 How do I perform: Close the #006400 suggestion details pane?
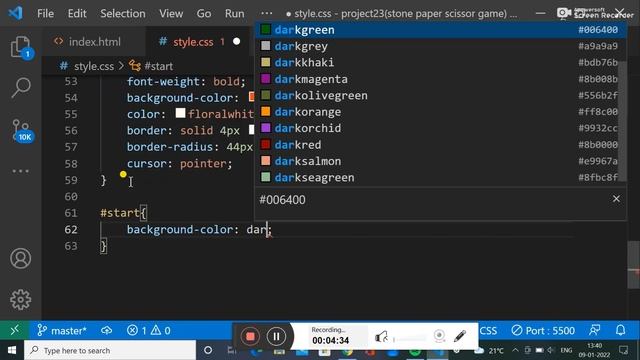(616, 199)
